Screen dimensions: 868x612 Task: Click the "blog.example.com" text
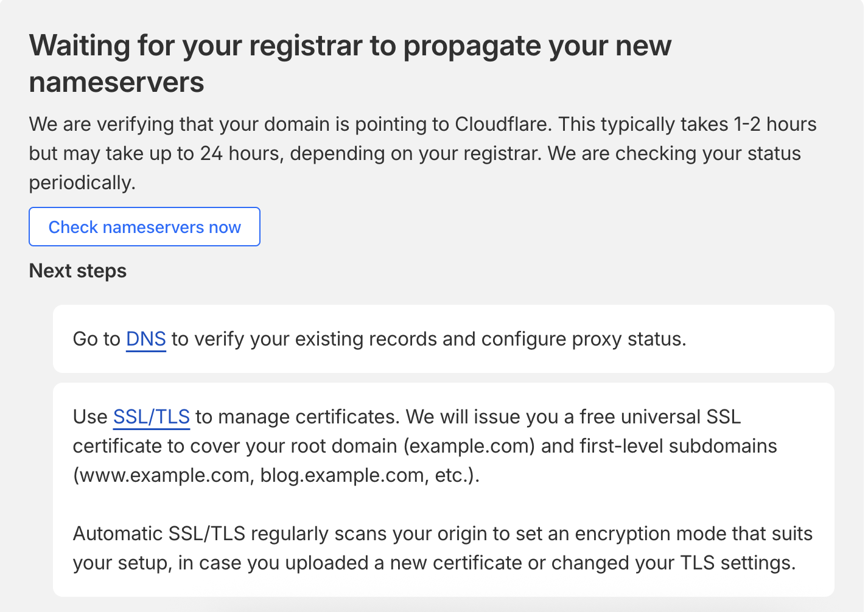[342, 475]
